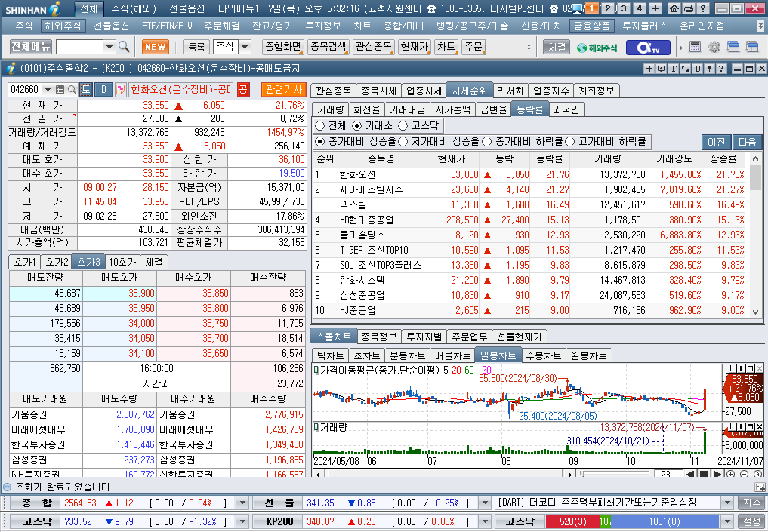Click the plus icon in 주식종합2 title bar
Screen dimensions: 768x532
point(649,69)
